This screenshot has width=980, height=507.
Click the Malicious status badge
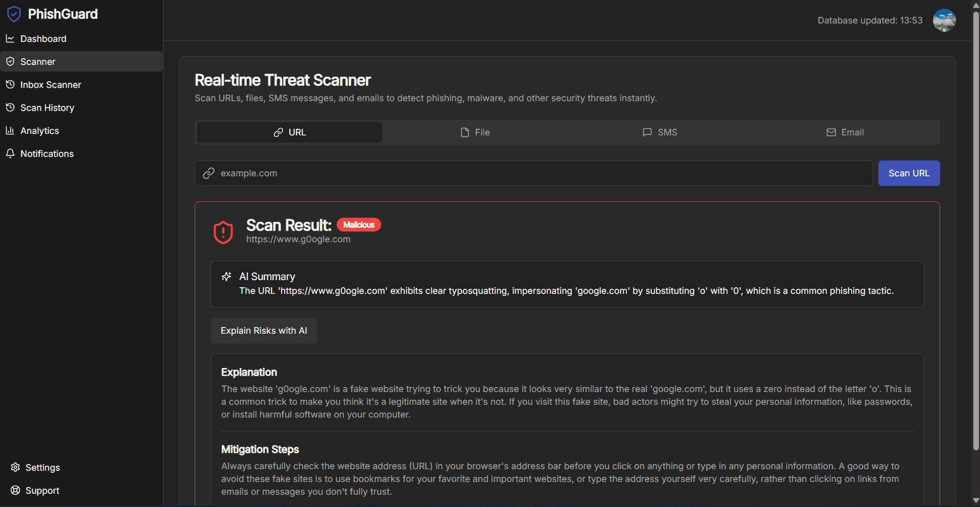(359, 224)
